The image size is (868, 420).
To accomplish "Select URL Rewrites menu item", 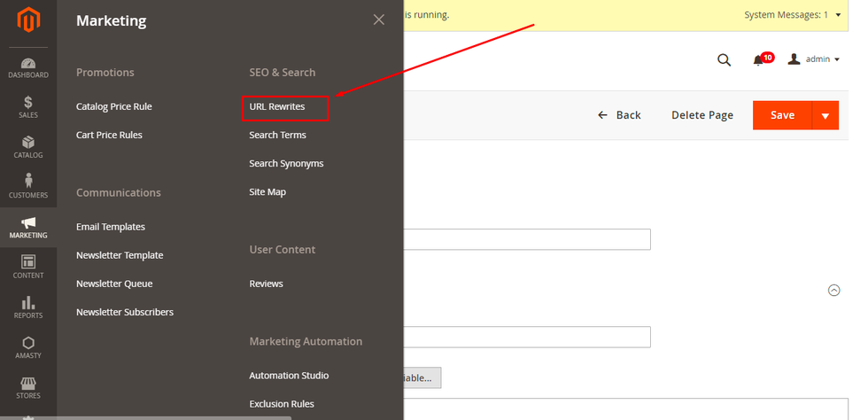I will [x=277, y=107].
